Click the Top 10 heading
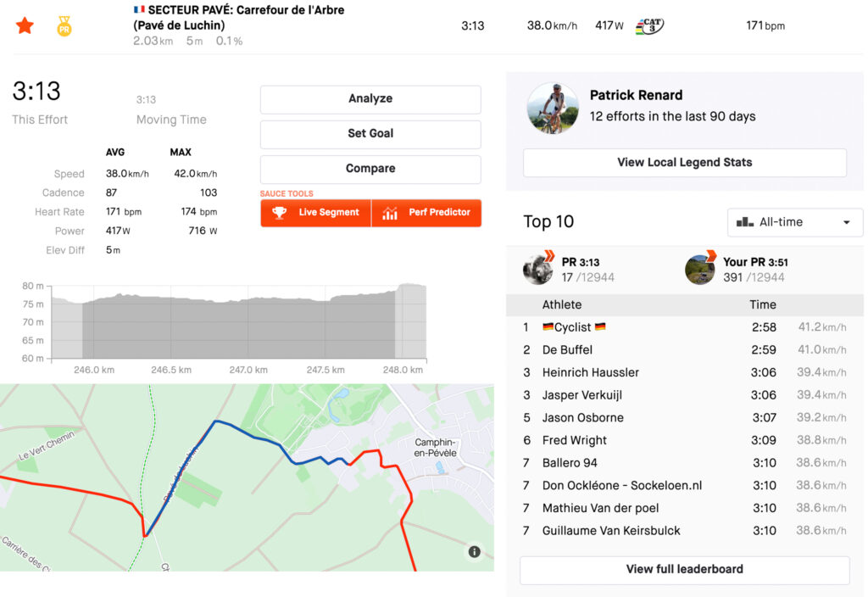Viewport: 868px width, 597px height. click(x=548, y=222)
